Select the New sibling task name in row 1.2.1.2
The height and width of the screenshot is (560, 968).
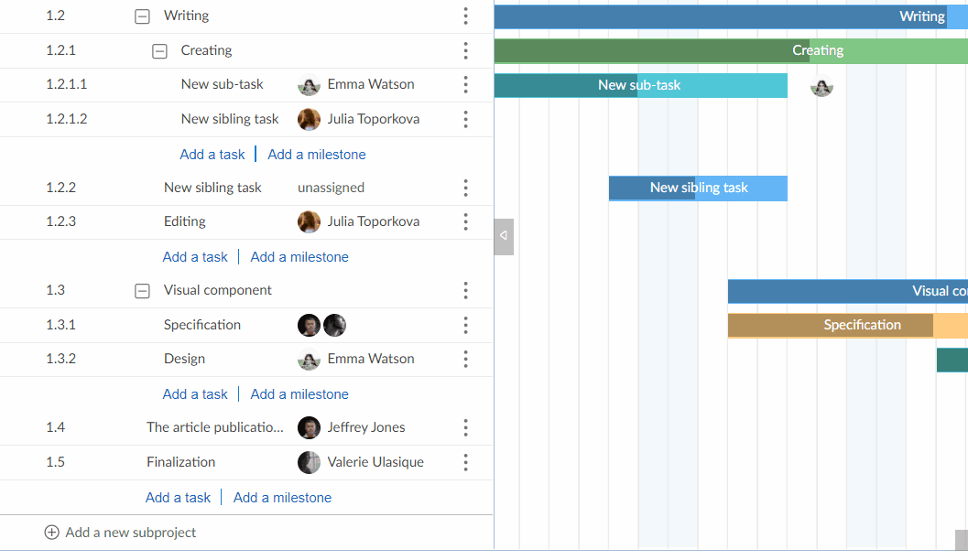[x=230, y=119]
